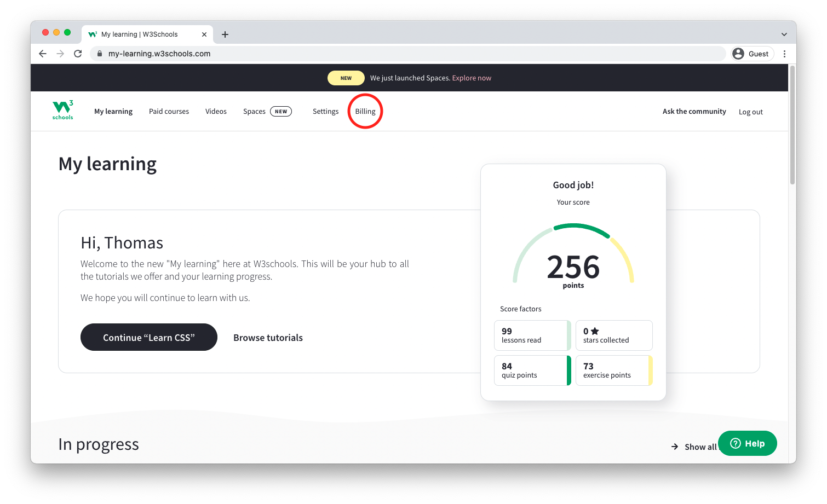Image resolution: width=827 pixels, height=504 pixels.
Task: Open Spaces nav item
Action: pyautogui.click(x=254, y=112)
